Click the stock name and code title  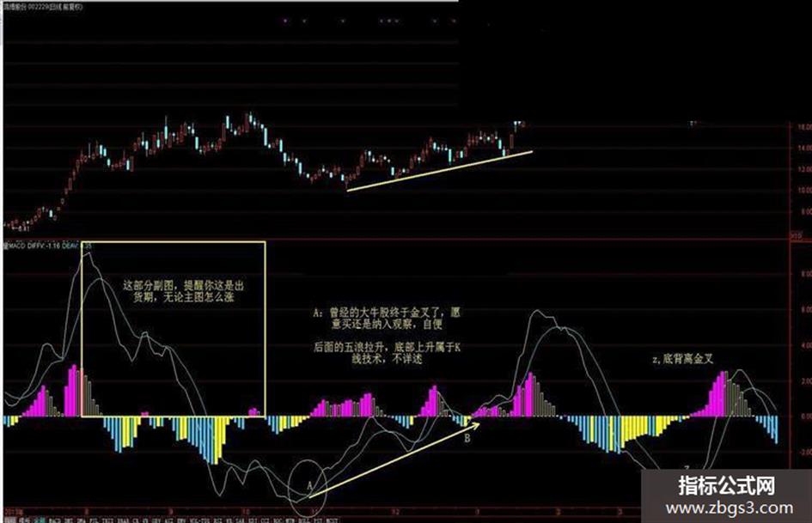click(42, 7)
